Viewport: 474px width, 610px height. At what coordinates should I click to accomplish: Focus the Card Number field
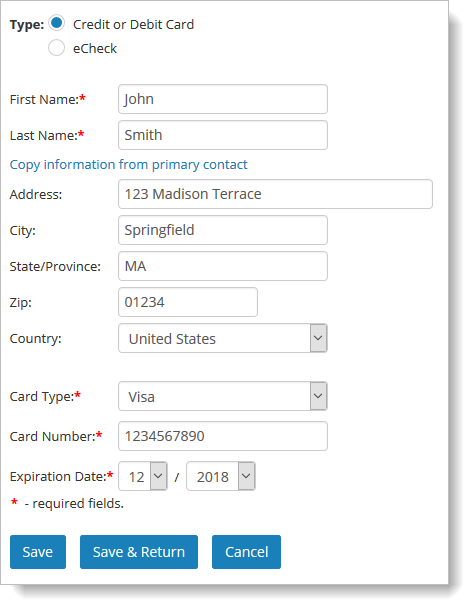tap(223, 436)
